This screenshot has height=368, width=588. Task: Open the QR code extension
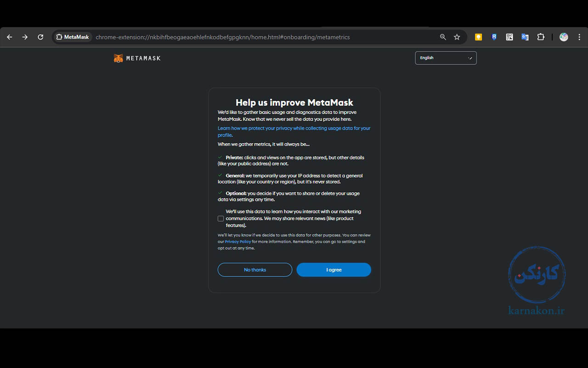pos(509,37)
